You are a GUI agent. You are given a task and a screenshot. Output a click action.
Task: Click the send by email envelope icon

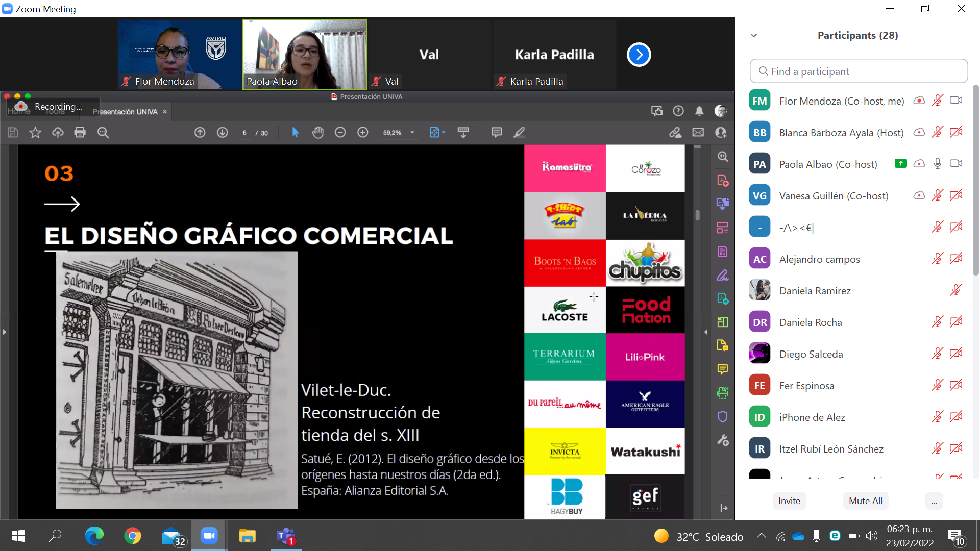[698, 133]
